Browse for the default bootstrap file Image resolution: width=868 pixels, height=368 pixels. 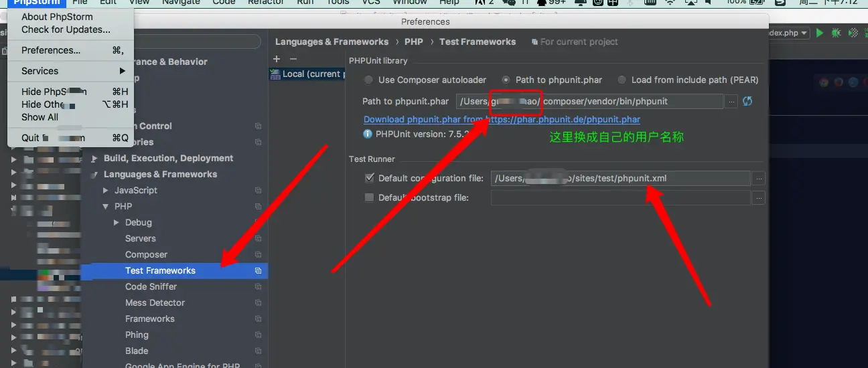[758, 198]
